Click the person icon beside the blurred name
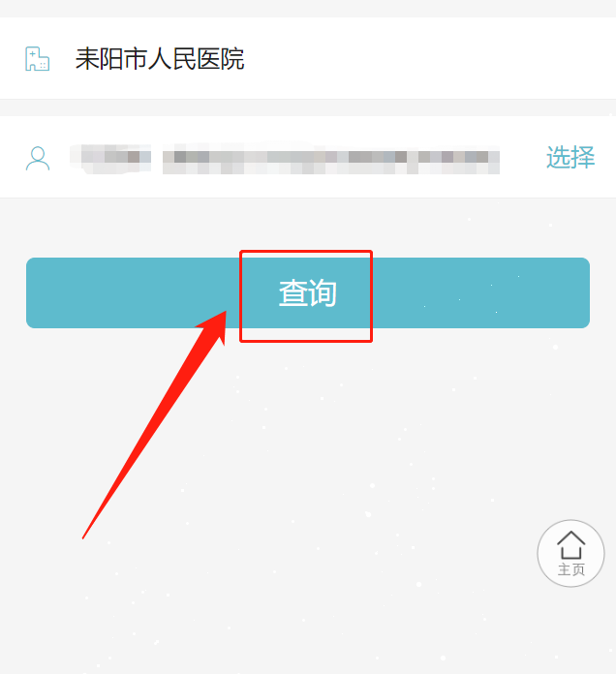The height and width of the screenshot is (674, 616). coord(38,159)
